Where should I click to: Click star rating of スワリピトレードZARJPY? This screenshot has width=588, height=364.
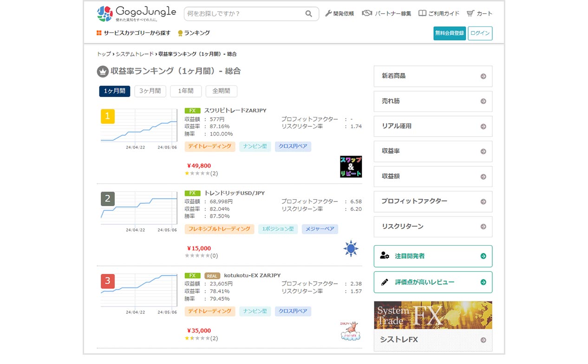[x=197, y=174]
